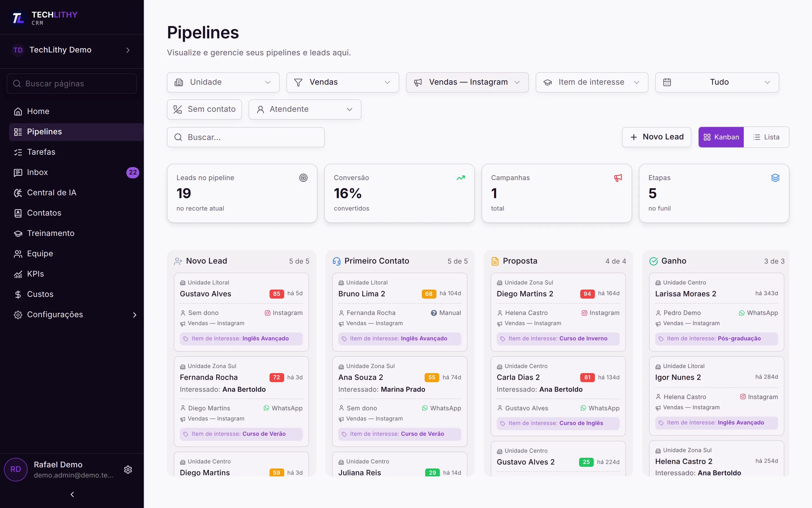Open the Vendas — Instagram campaign dropdown
This screenshot has height=508, width=812.
pos(467,82)
